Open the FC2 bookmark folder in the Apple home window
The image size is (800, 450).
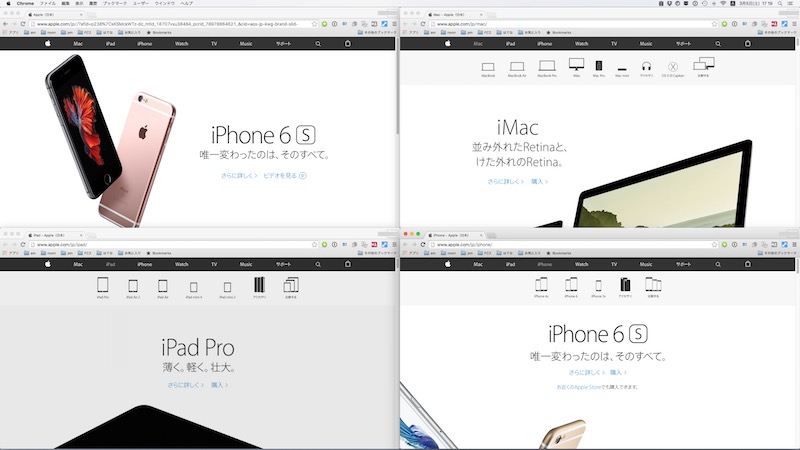pos(84,32)
